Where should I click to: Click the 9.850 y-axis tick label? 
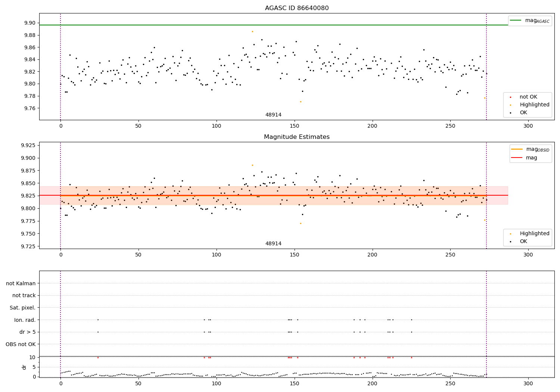(28, 183)
